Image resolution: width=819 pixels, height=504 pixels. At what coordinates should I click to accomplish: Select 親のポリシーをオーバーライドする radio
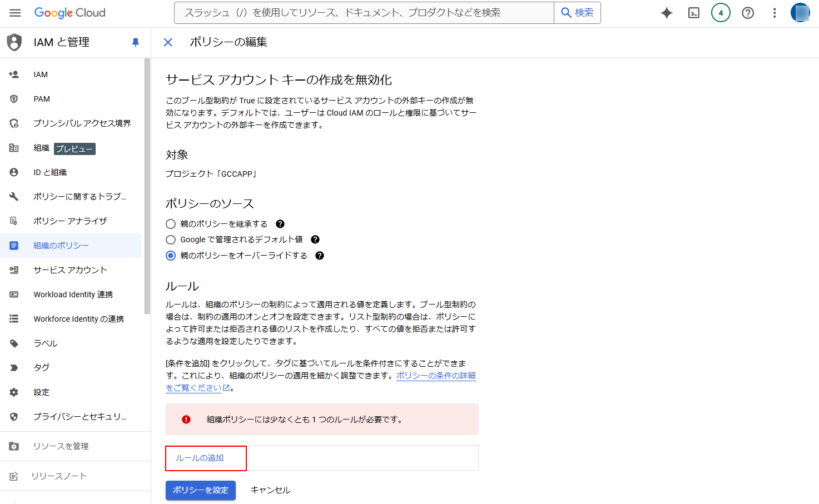click(171, 256)
